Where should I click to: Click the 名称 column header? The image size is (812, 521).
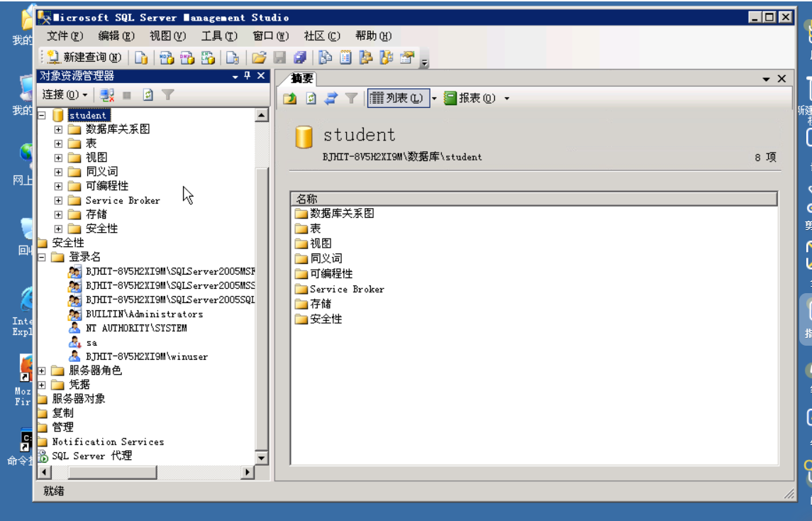(x=534, y=199)
